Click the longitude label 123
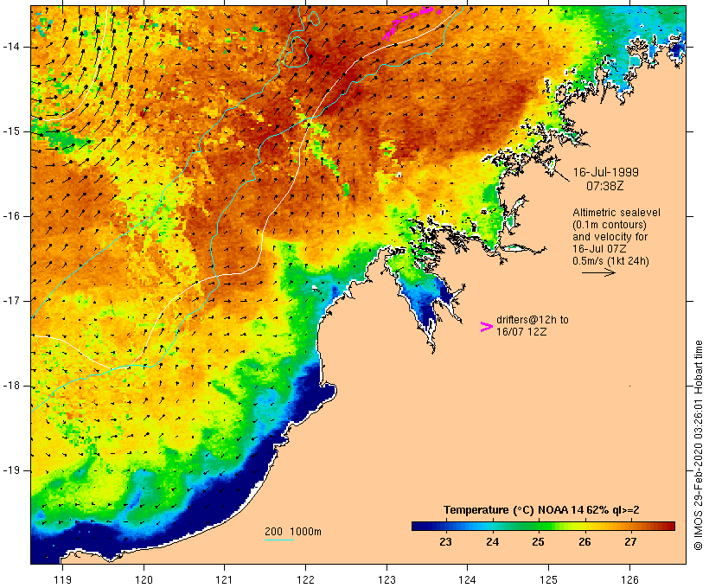 click(386, 579)
